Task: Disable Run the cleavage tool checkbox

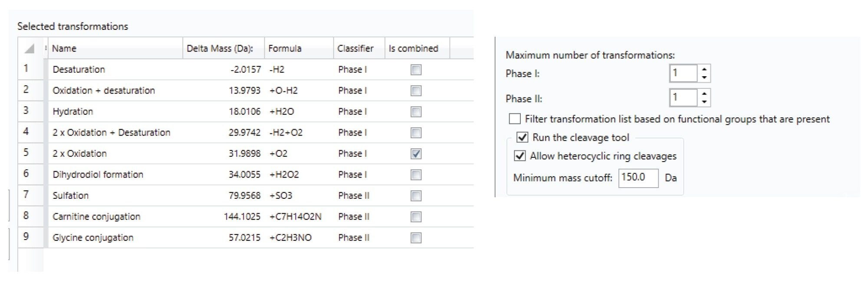Action: coord(522,138)
